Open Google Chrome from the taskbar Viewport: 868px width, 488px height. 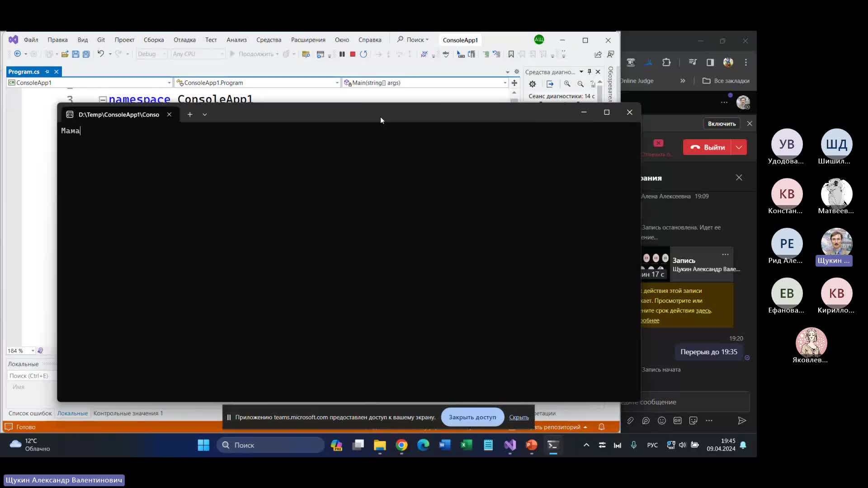[401, 445]
